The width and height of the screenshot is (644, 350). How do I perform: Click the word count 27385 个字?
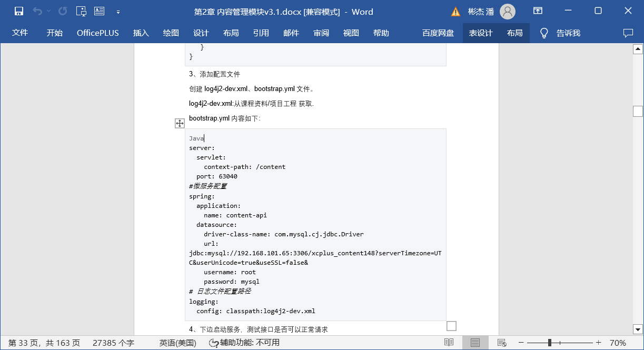point(113,343)
